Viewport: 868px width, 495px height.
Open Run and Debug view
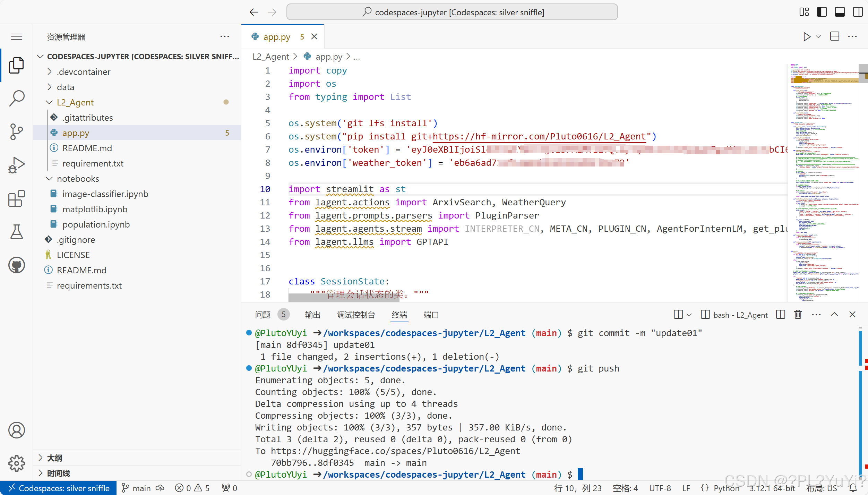(16, 165)
